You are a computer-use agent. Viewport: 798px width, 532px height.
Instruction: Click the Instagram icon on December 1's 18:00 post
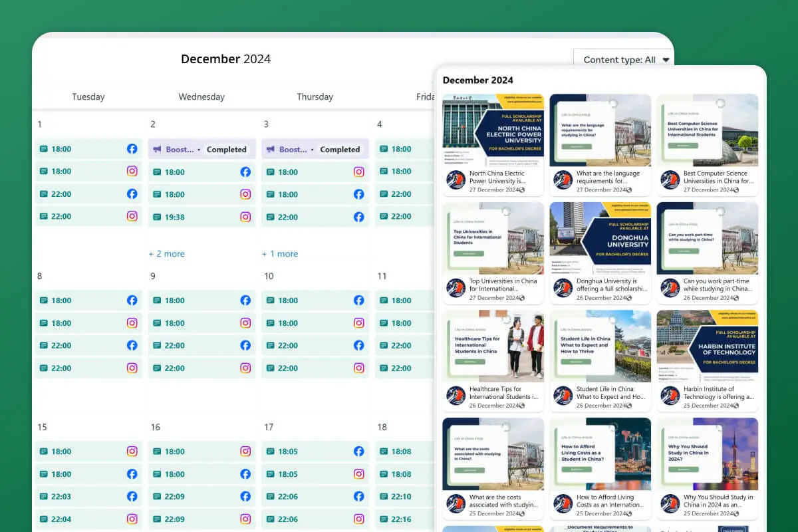[x=132, y=171]
